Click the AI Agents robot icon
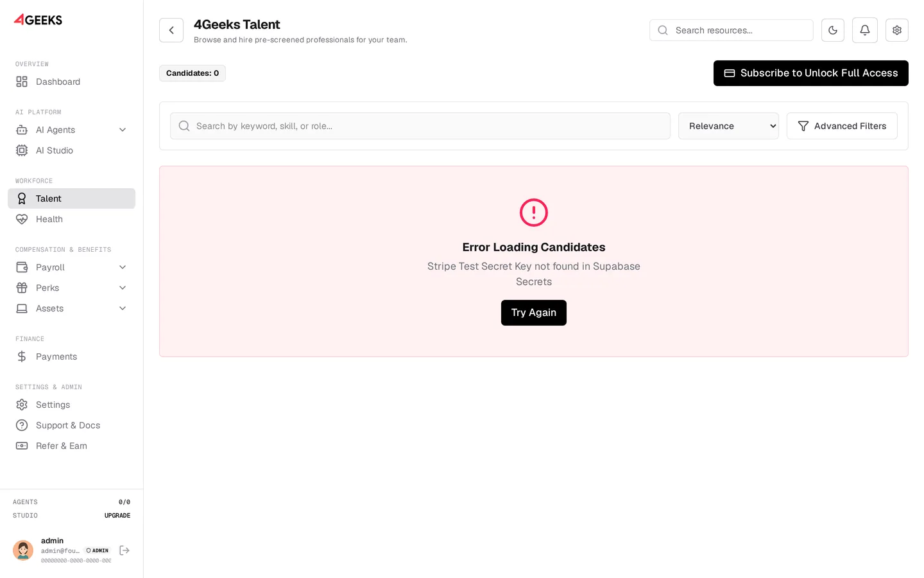Viewport: 924px width, 578px height. click(x=22, y=130)
